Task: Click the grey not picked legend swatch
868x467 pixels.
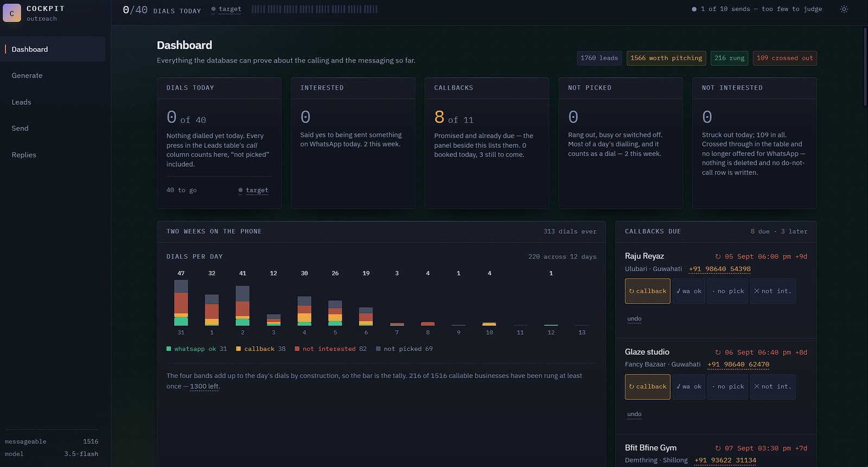Action: point(378,349)
